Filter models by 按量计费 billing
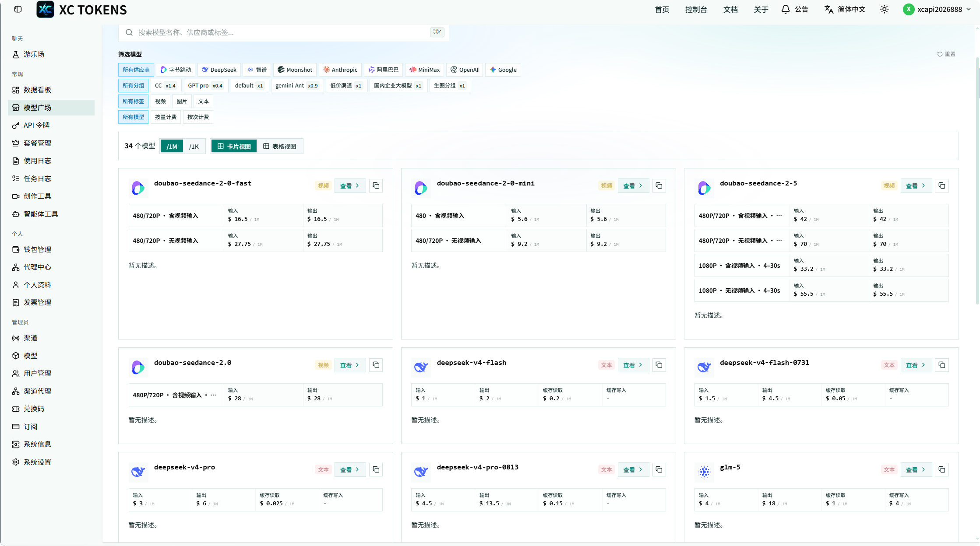The image size is (980, 546). (x=166, y=117)
